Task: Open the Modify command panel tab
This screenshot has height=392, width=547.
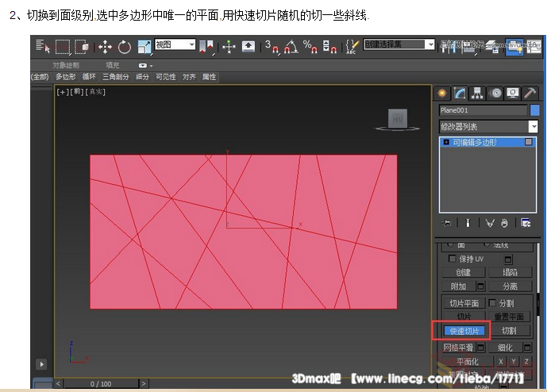Action: [460, 93]
